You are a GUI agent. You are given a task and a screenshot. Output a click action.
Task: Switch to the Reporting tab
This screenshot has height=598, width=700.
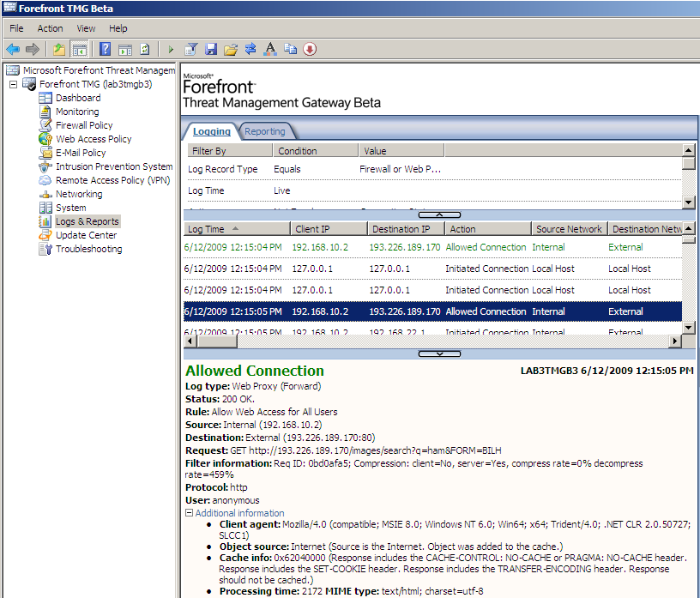(265, 131)
